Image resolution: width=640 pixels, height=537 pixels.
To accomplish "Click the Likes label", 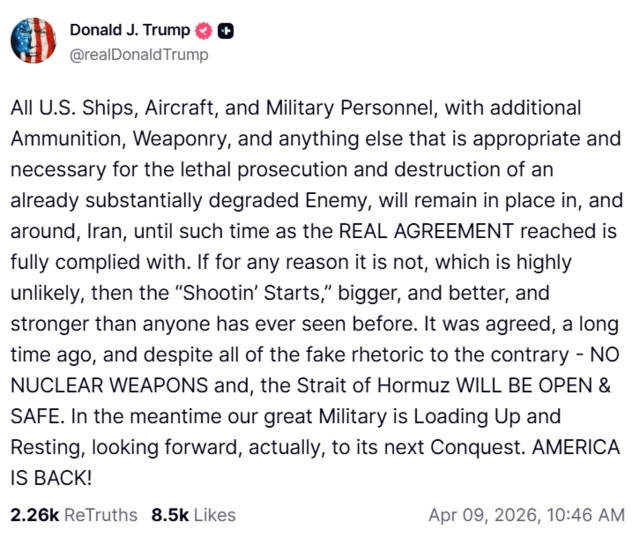I will [x=214, y=515].
